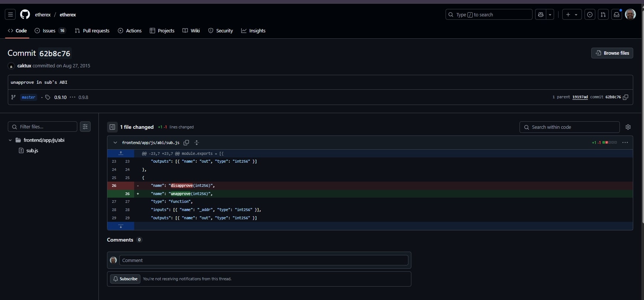
Task: Select sub.js in the file tree
Action: pyautogui.click(x=32, y=150)
